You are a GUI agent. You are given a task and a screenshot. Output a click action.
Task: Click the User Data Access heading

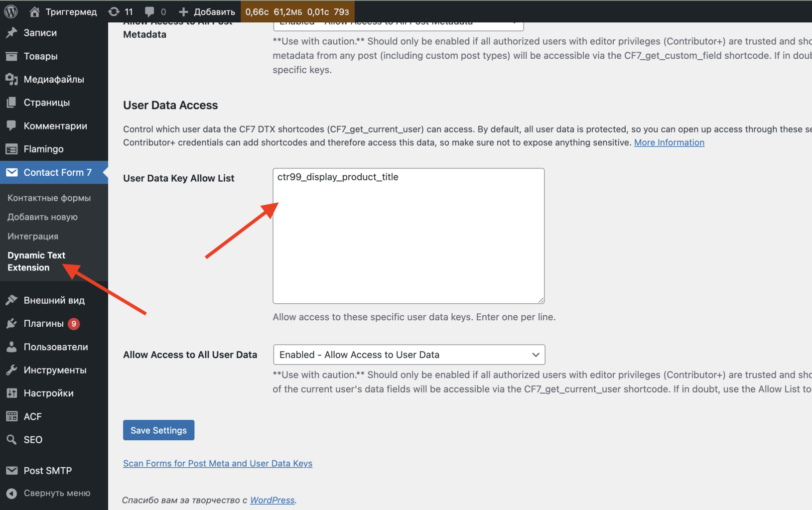pyautogui.click(x=170, y=106)
